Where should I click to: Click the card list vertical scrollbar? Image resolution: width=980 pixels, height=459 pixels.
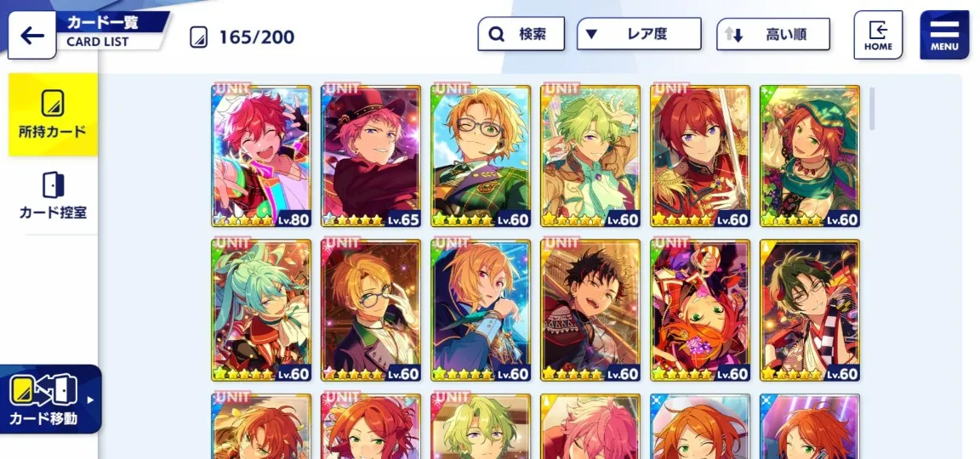872,109
